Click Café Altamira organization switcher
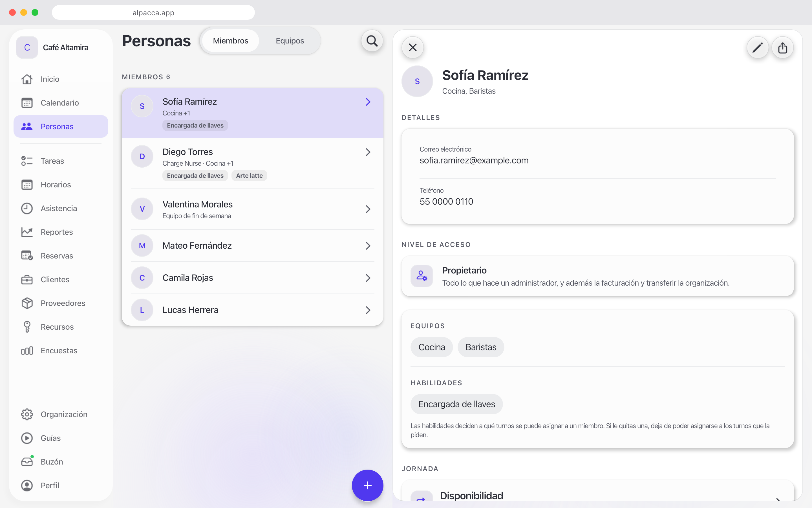The width and height of the screenshot is (812, 508). (x=60, y=47)
